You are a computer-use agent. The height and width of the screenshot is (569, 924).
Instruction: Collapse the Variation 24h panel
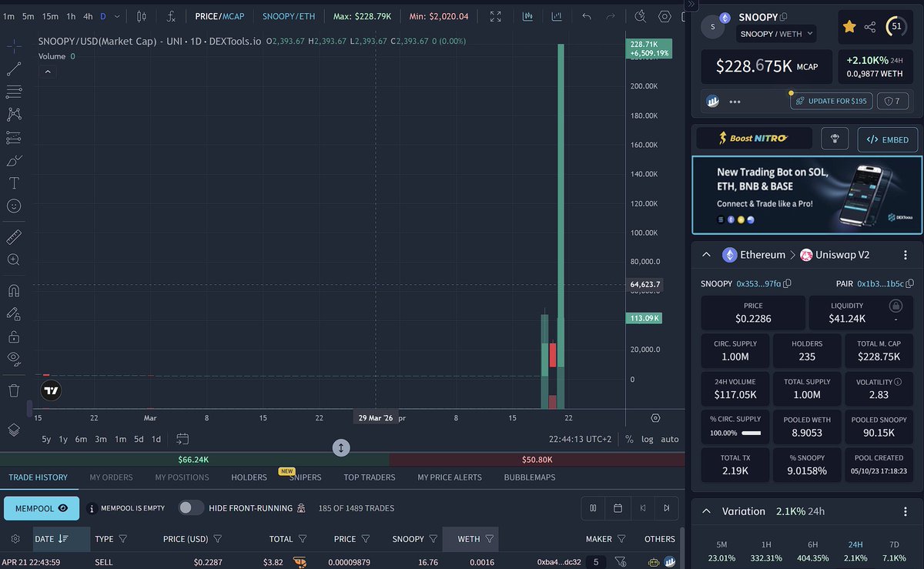(x=706, y=511)
